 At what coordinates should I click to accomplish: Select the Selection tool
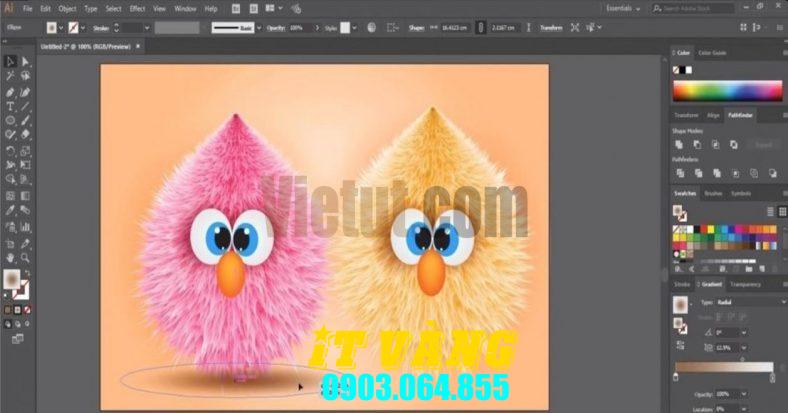tap(10, 61)
